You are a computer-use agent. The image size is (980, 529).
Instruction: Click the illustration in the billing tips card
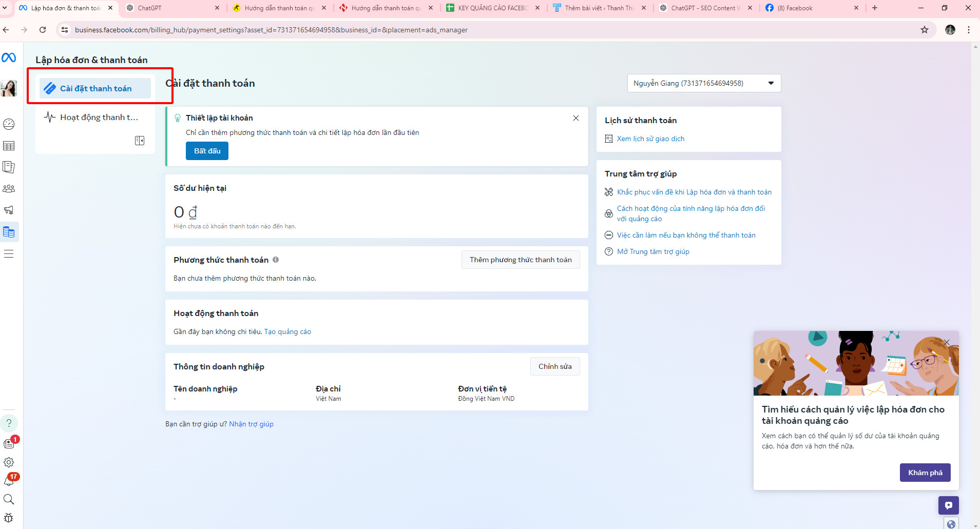856,363
